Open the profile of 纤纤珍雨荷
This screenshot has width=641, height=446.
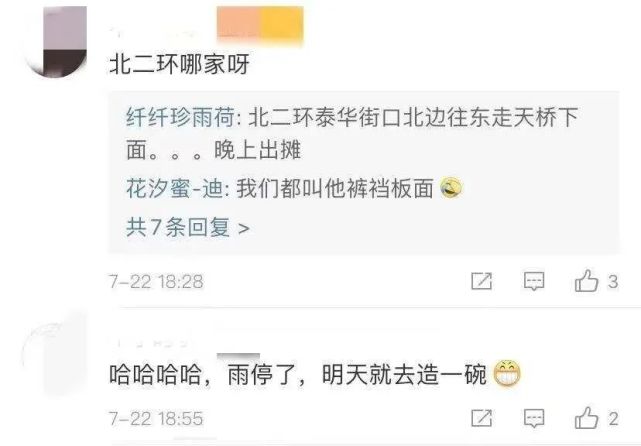[180, 117]
